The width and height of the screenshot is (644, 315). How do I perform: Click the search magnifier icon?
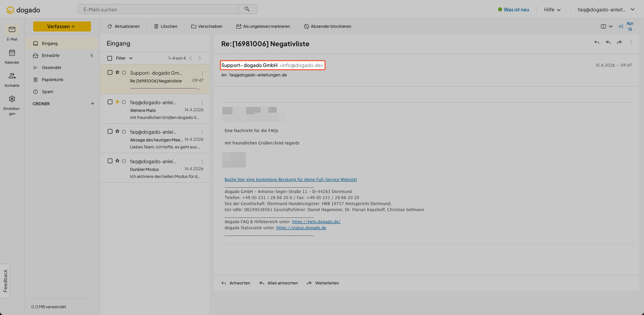(x=247, y=9)
